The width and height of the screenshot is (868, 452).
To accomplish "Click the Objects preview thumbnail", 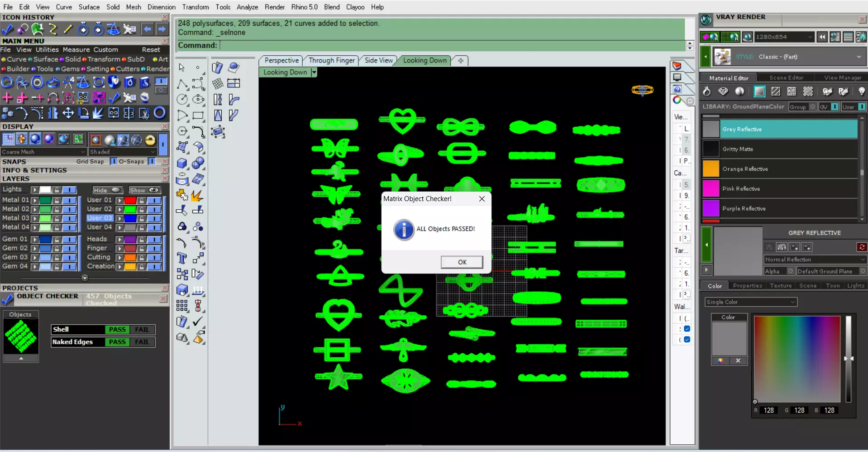I will (x=20, y=336).
